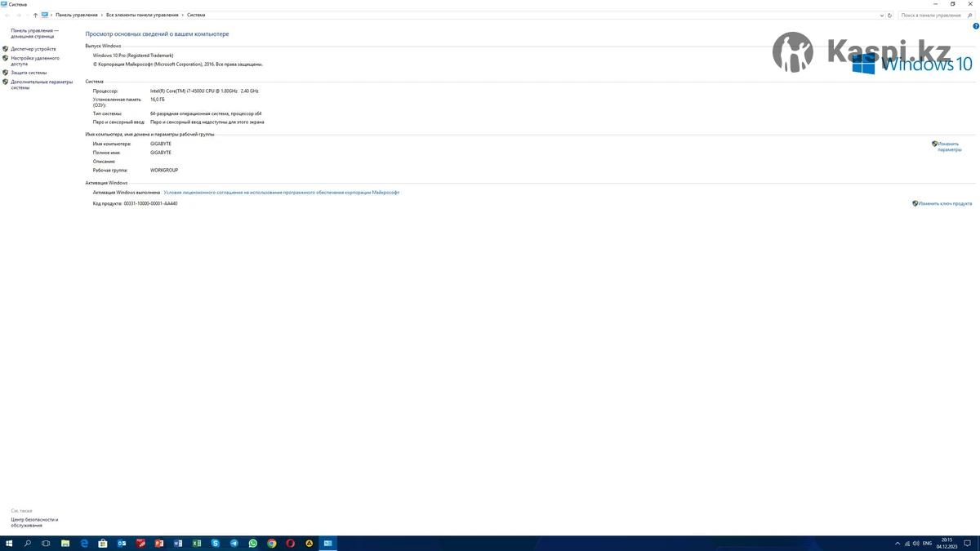Go up one level in Control Panel
Viewport: 980px width, 551px height.
(x=35, y=15)
